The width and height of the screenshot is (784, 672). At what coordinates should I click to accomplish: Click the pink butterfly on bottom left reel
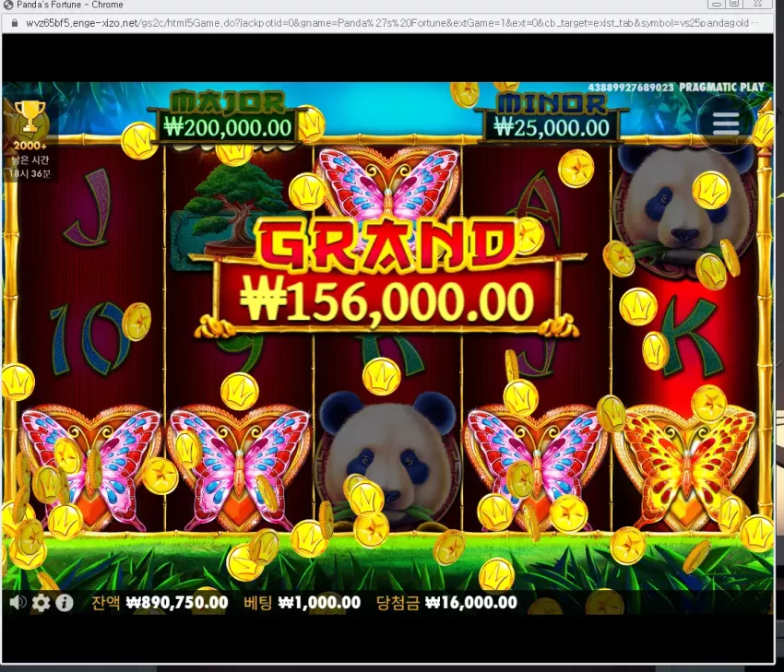coord(91,469)
